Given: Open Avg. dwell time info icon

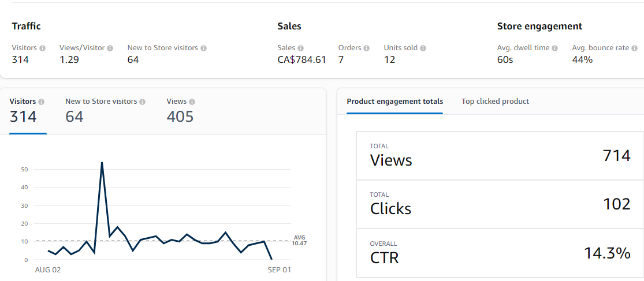Looking at the screenshot, I should pos(555,48).
